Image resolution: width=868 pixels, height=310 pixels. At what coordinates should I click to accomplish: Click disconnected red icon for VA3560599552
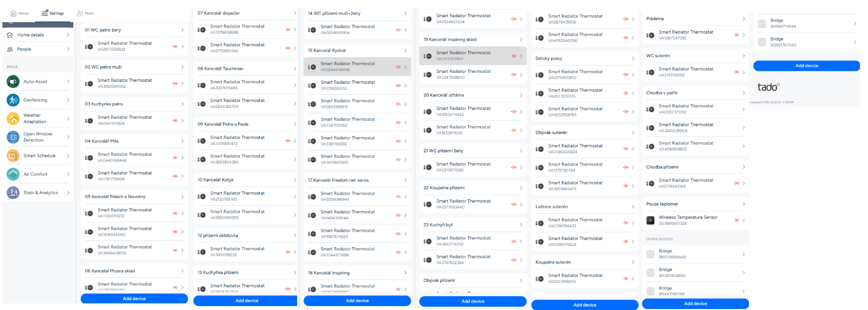[175, 83]
